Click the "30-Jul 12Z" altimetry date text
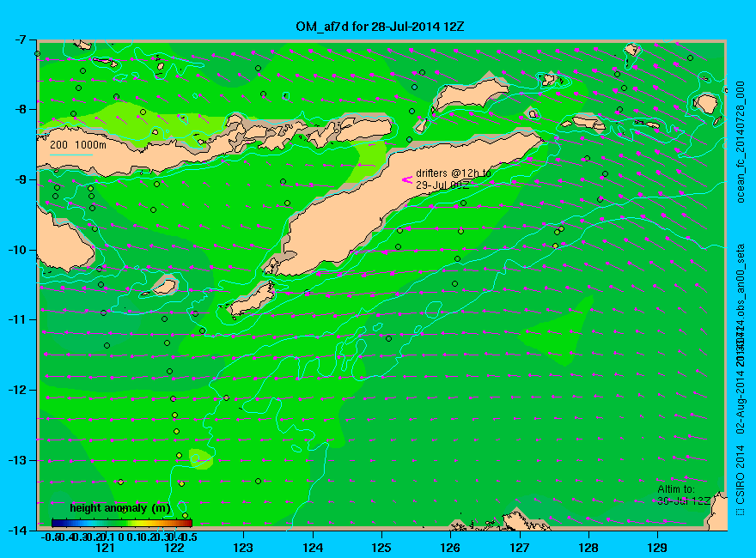 [684, 500]
